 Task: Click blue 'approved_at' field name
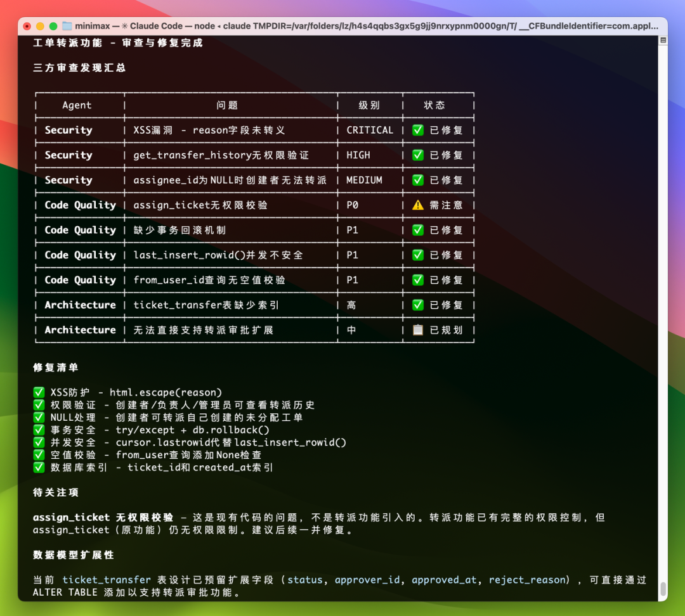tap(444, 580)
